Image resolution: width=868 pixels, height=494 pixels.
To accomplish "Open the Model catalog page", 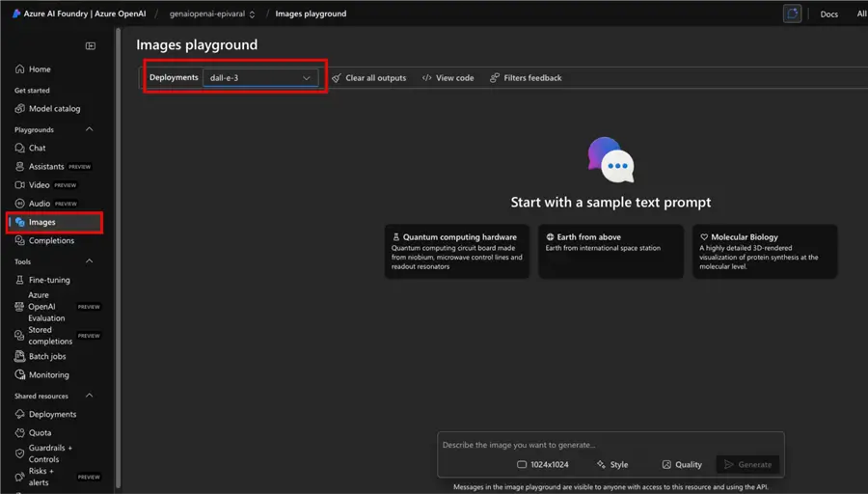I will (x=54, y=109).
